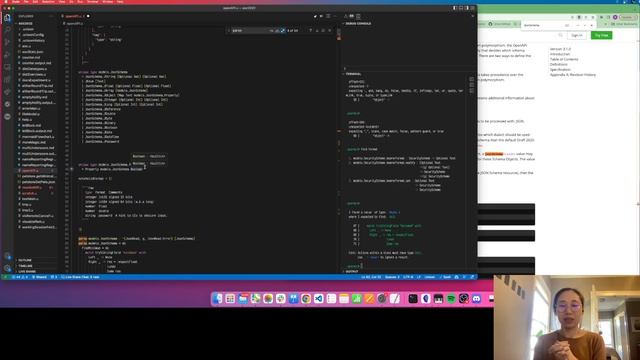Open the Explorer view in activity bar

tap(7, 18)
